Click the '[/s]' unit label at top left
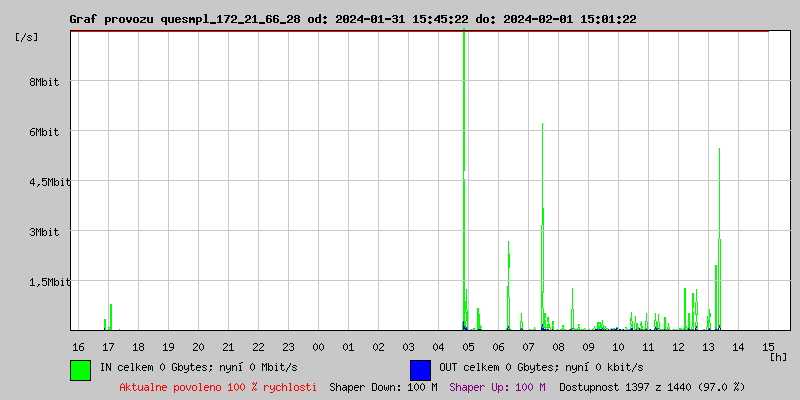This screenshot has height=400, width=800. tap(27, 37)
